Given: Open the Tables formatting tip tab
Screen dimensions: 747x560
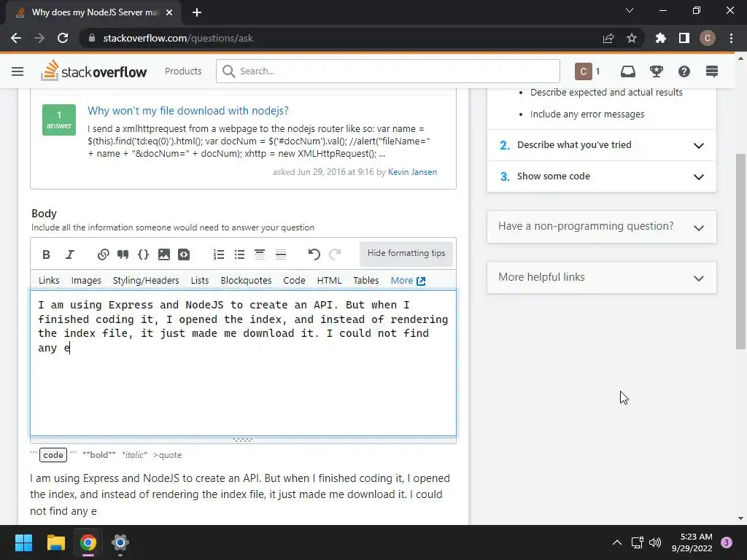Looking at the screenshot, I should (366, 281).
